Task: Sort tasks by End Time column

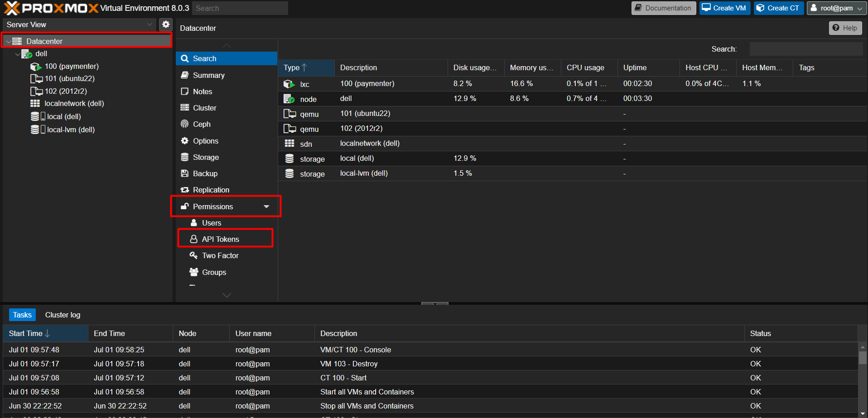Action: (x=130, y=333)
